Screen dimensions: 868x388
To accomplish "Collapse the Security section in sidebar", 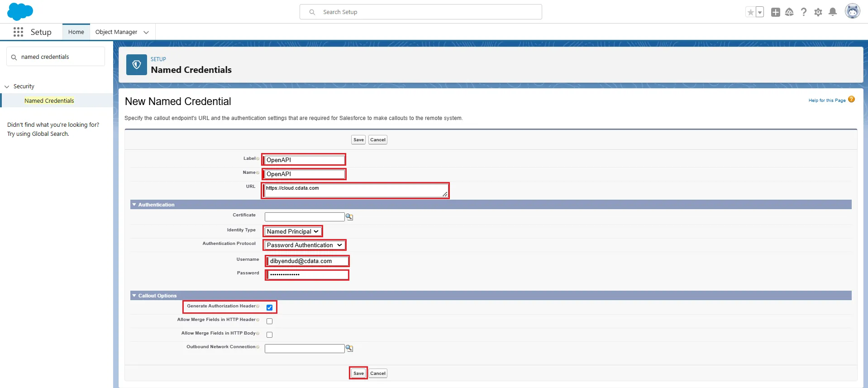I will pyautogui.click(x=7, y=86).
